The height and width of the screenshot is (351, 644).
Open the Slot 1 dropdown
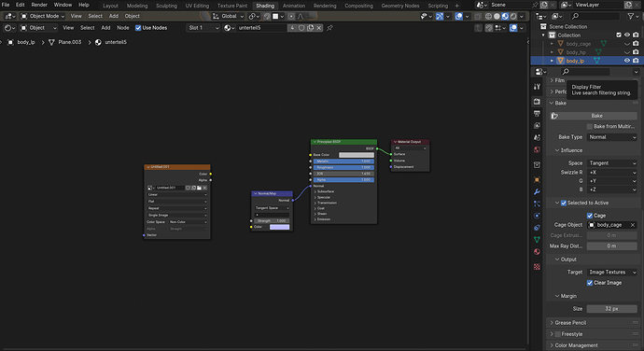[x=203, y=28]
